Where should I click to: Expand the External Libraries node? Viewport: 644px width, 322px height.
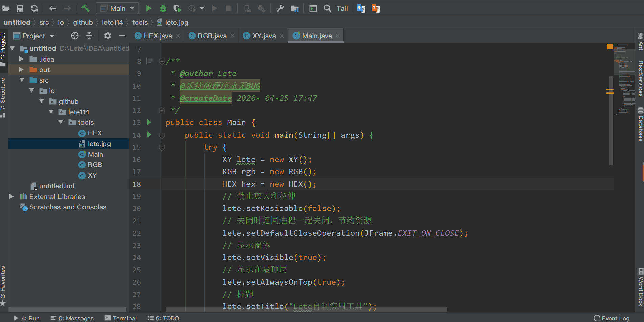coord(11,197)
